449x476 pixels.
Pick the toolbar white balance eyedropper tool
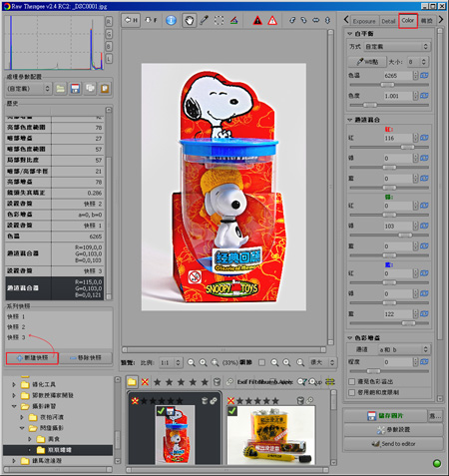point(204,20)
